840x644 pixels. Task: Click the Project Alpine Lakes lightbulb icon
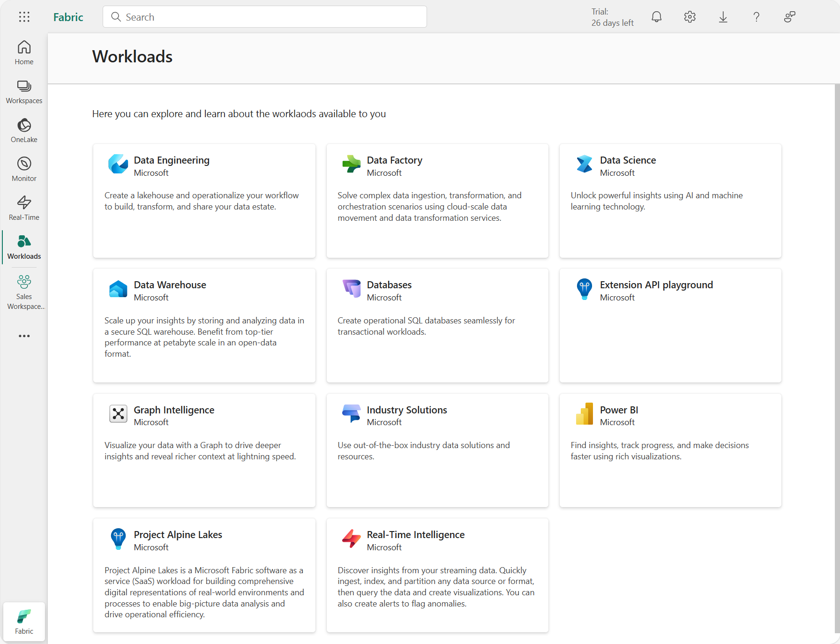pos(118,539)
